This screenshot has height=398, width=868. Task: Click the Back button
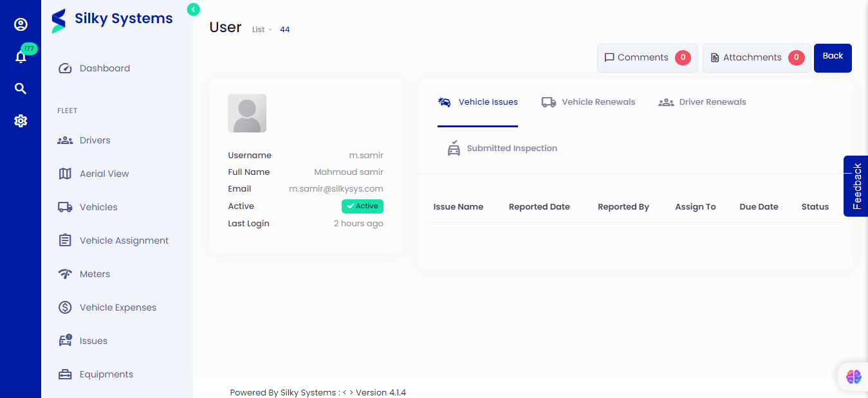pos(833,57)
